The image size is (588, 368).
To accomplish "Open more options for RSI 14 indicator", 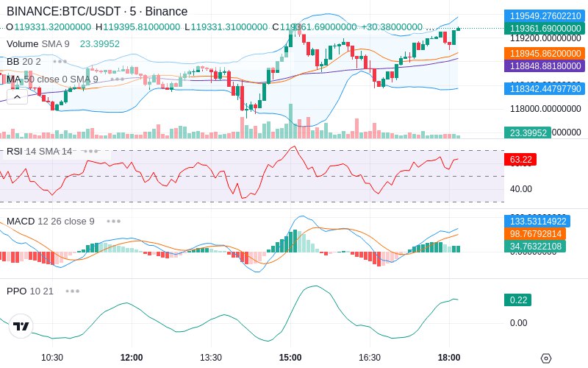I will [90, 151].
